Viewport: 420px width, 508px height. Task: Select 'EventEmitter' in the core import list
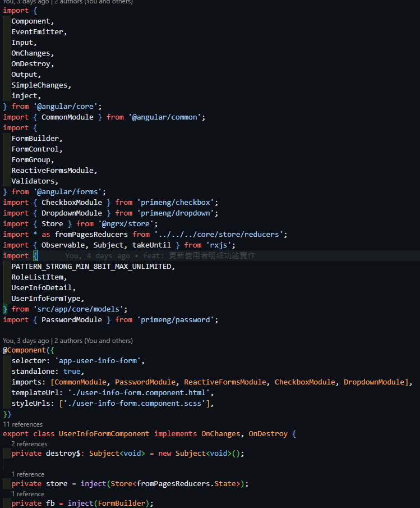coord(37,32)
